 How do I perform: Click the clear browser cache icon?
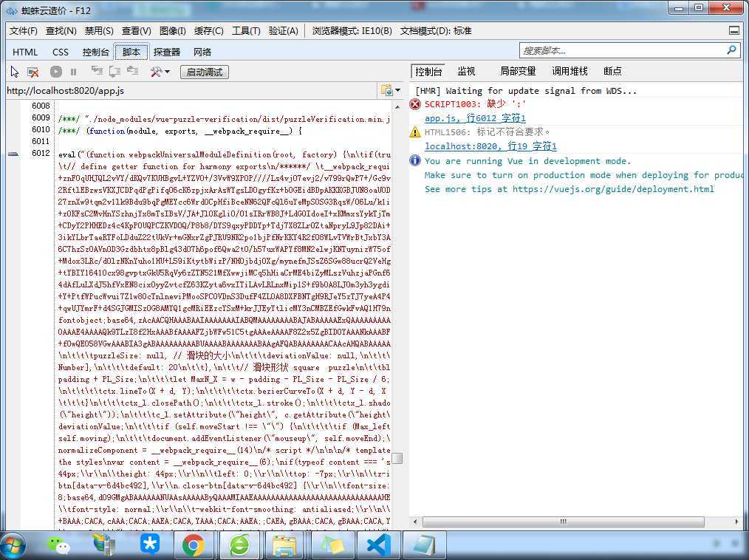coord(33,72)
